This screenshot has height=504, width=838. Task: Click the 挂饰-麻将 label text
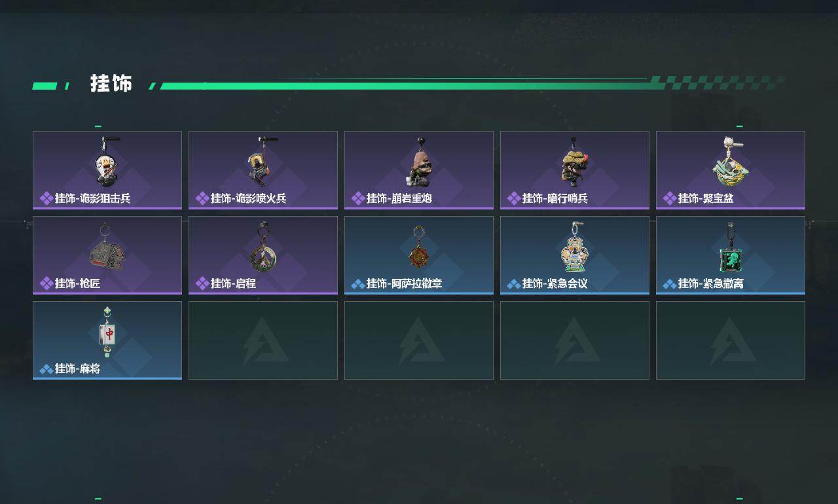pos(77,369)
